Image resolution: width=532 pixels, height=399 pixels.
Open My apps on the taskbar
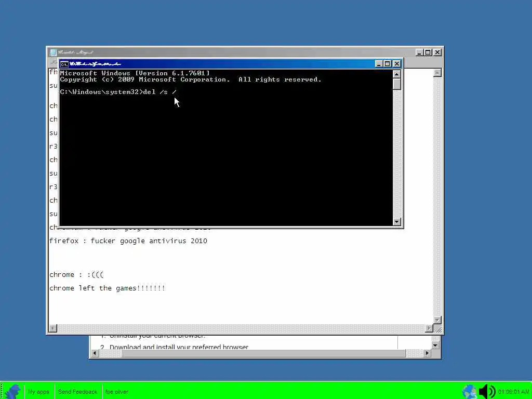38,392
